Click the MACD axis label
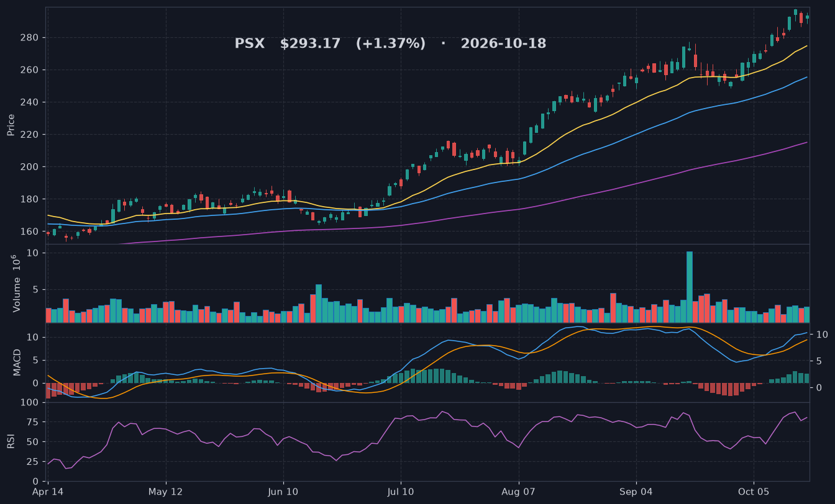The height and width of the screenshot is (504, 835). 17,362
